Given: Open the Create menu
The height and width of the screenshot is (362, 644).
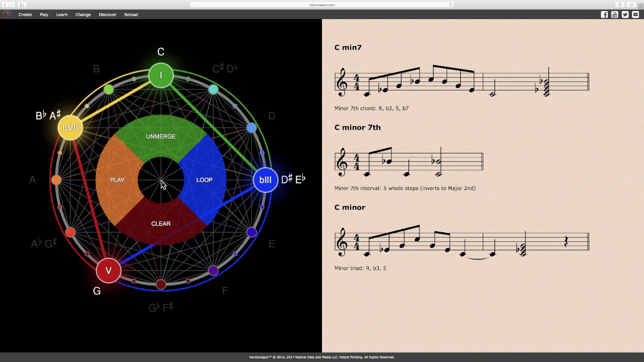Looking at the screenshot, I should coord(25,15).
